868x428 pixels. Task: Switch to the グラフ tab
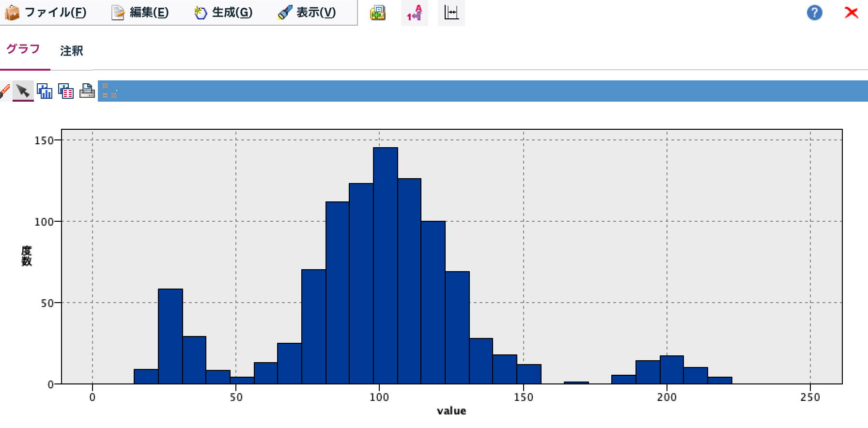point(23,49)
